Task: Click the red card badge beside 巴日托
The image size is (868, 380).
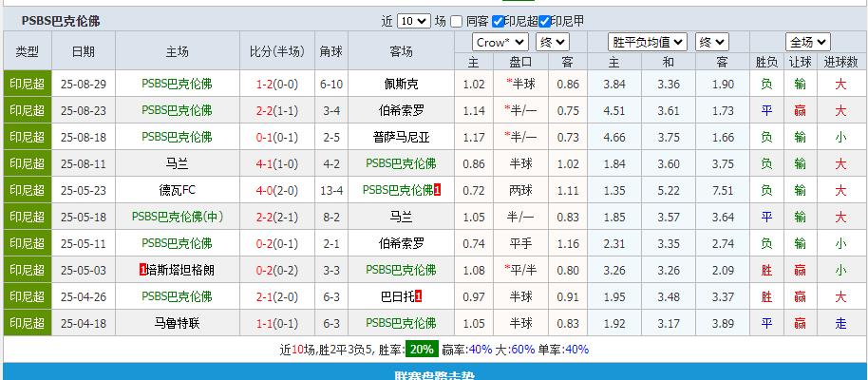Action: pos(419,296)
